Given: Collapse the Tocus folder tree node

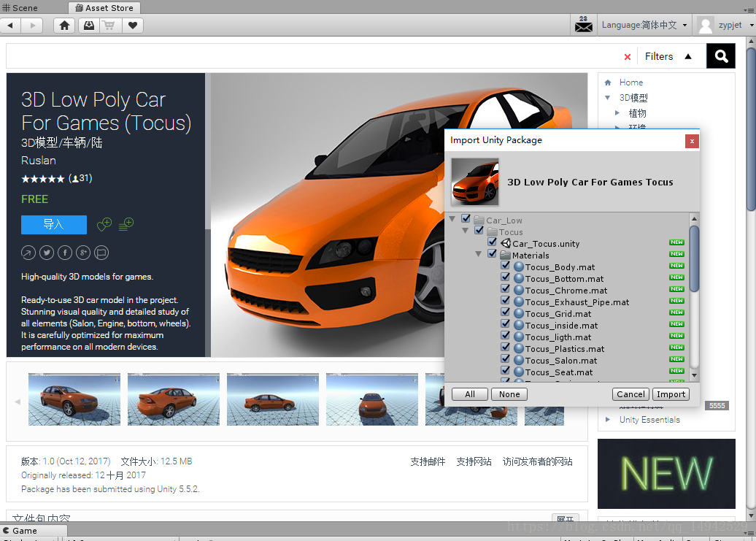Looking at the screenshot, I should pyautogui.click(x=466, y=231).
